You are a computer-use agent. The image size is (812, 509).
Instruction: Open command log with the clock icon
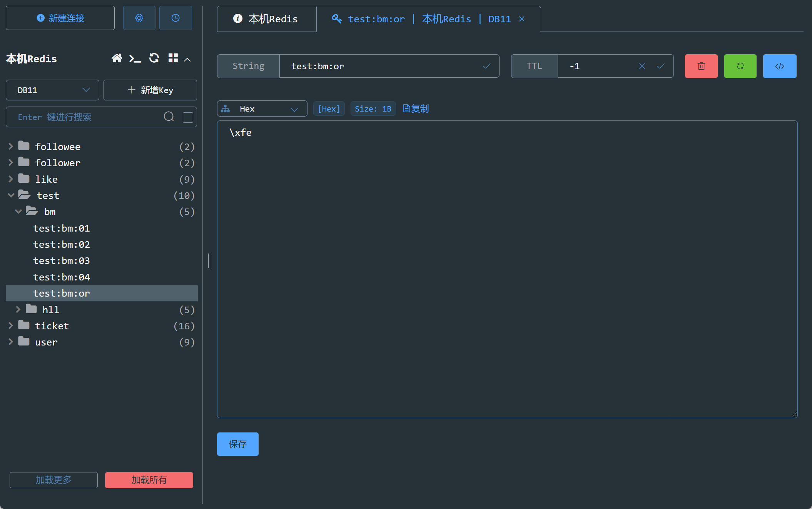[175, 18]
